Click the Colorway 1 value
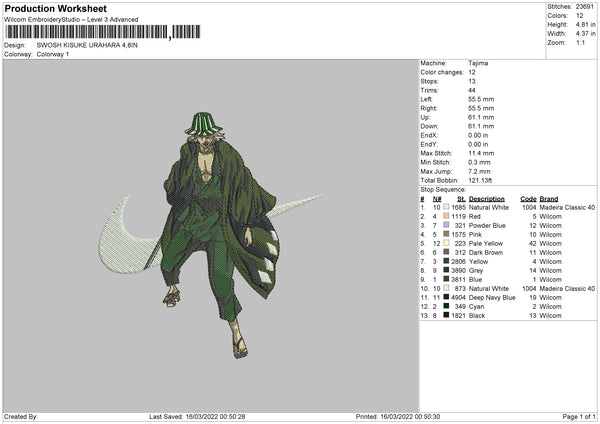Image resolution: width=600 pixels, height=424 pixels. click(53, 54)
